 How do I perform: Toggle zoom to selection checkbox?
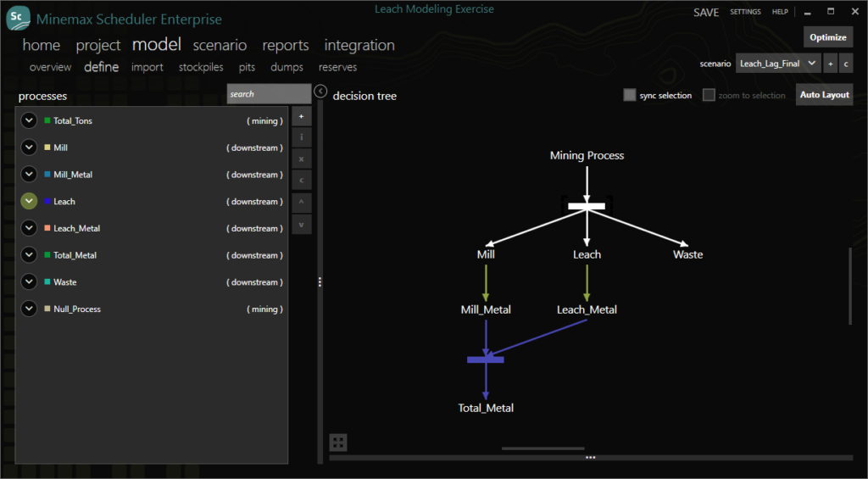[709, 95]
